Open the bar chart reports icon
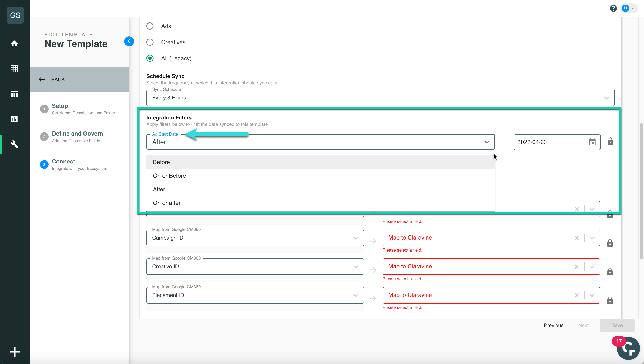 pyautogui.click(x=14, y=119)
